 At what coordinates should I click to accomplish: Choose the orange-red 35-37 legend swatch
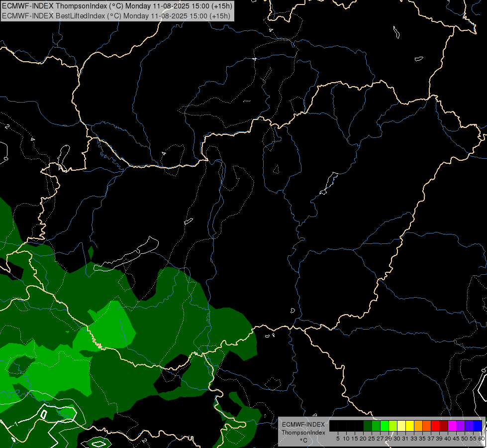[427, 426]
